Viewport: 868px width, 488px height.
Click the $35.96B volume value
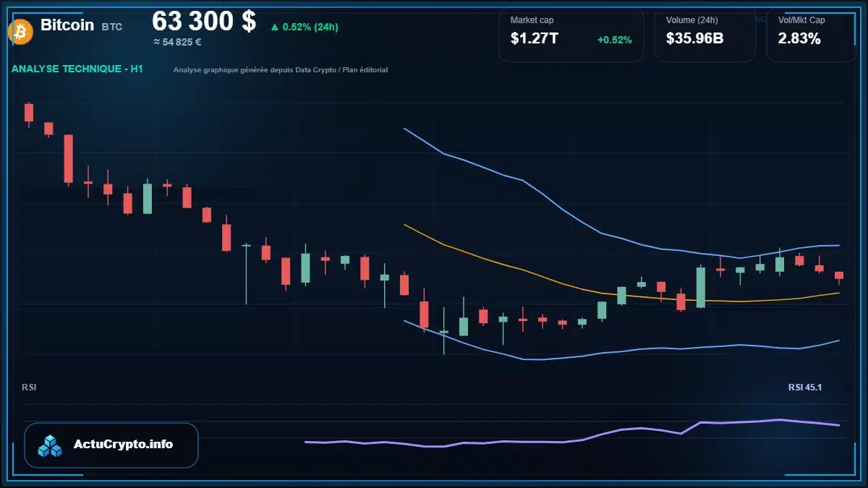coord(695,39)
